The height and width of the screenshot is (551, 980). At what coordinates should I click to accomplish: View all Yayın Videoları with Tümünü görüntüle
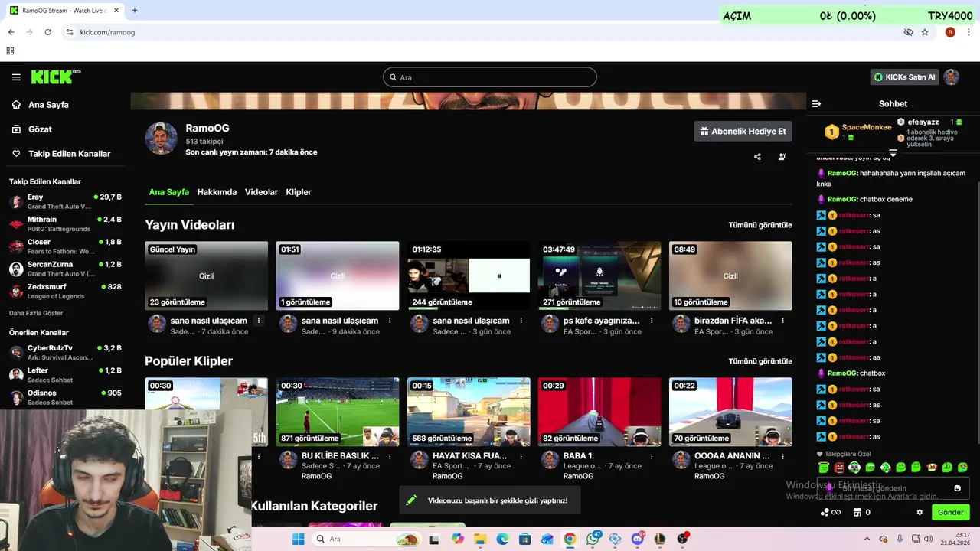pos(760,225)
